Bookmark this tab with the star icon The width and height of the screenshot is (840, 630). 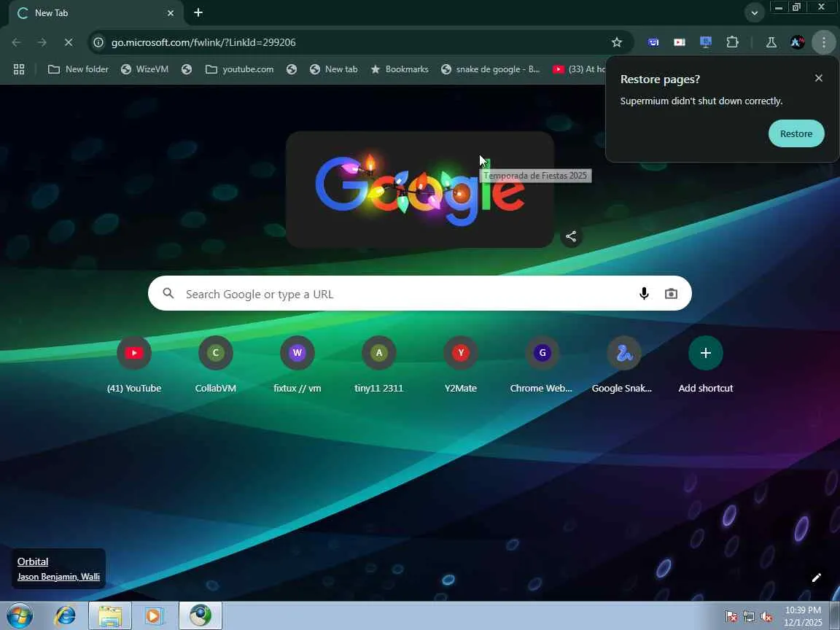(x=617, y=42)
